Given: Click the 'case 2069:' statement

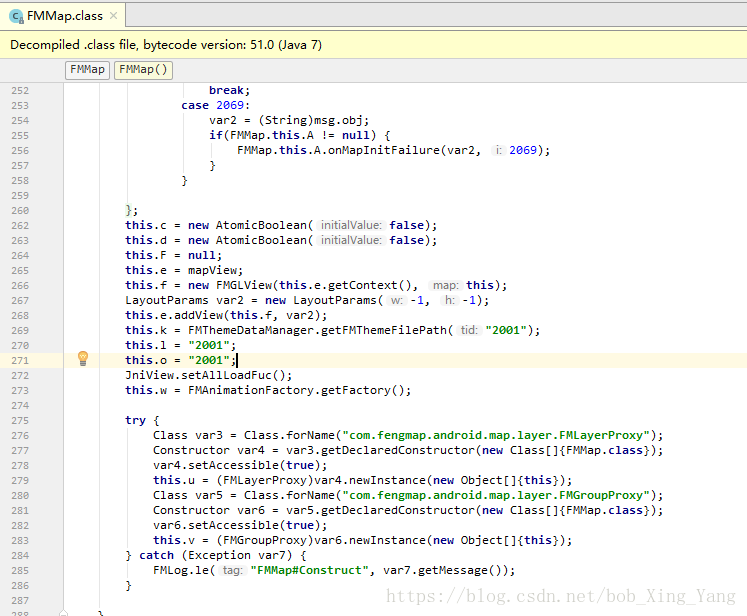Looking at the screenshot, I should (215, 105).
